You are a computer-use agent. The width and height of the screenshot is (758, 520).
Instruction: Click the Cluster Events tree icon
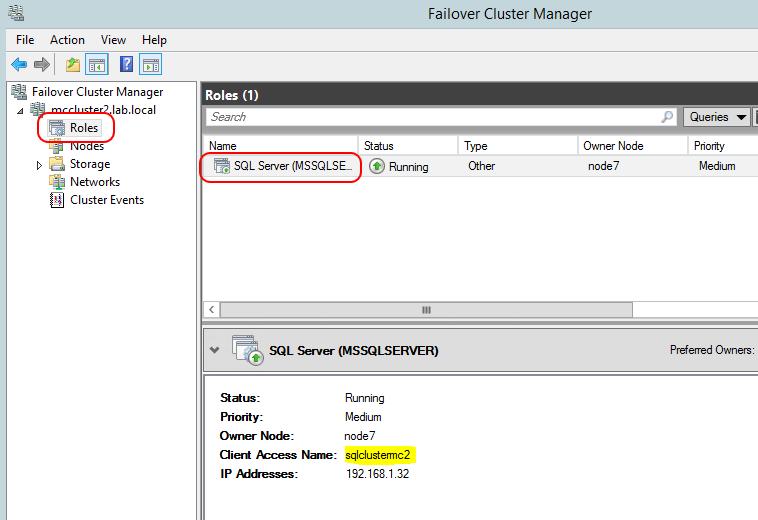coord(57,200)
